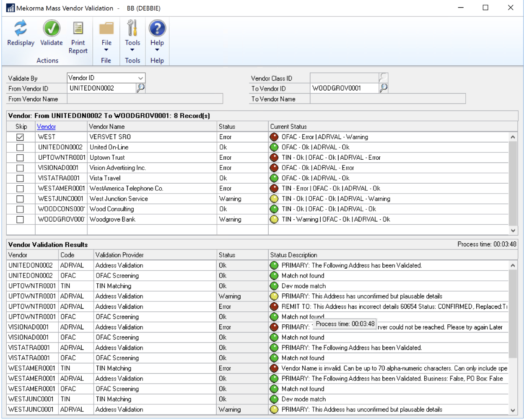This screenshot has width=524, height=420.
Task: Click the Vendor Class ID field
Action: tap(344, 78)
